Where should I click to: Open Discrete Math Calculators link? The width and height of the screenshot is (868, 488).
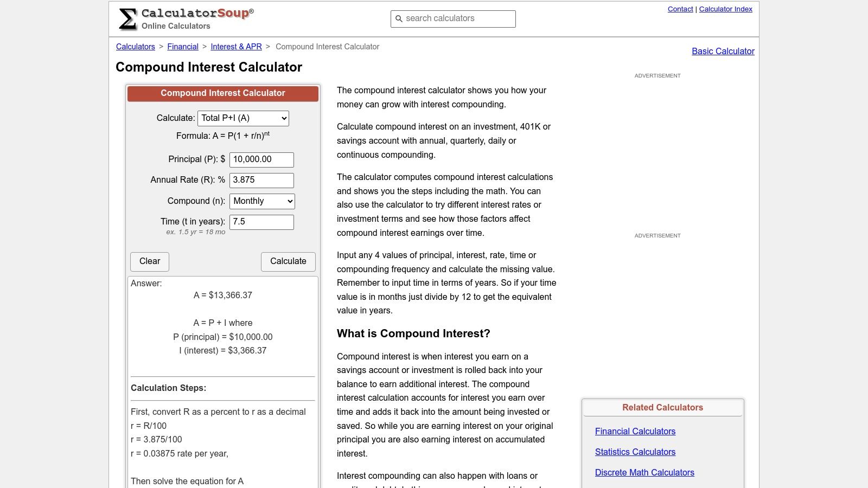click(x=644, y=472)
